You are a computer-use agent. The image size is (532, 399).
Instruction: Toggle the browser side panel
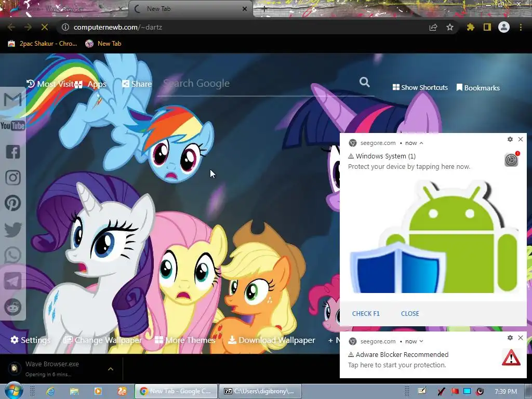pos(487,27)
